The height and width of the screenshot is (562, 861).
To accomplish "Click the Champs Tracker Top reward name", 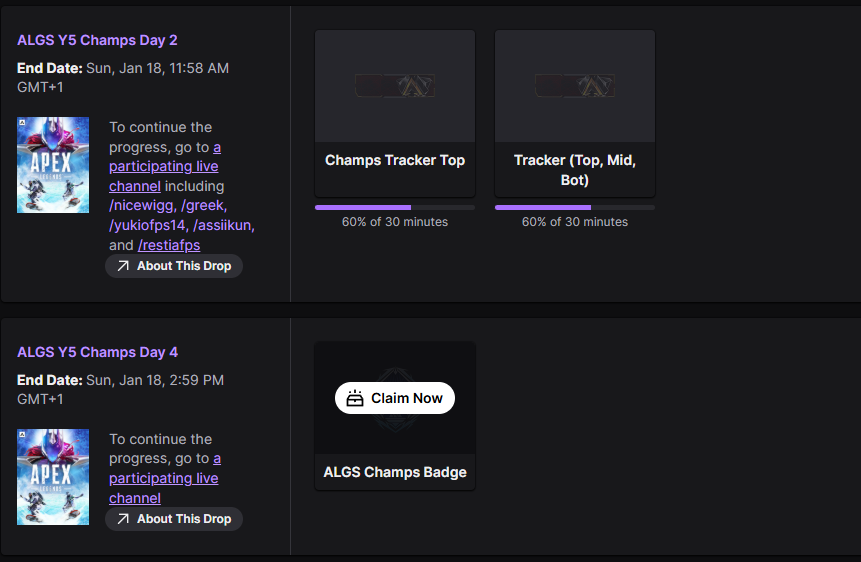I will tap(395, 160).
